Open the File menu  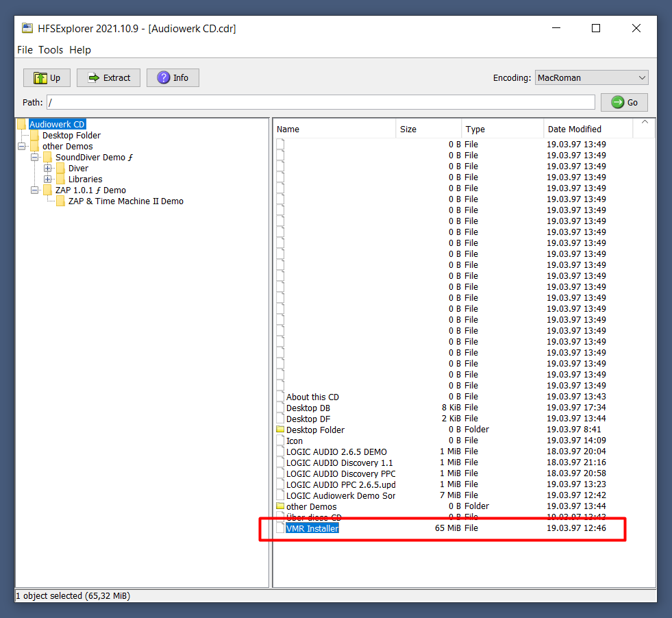click(25, 50)
